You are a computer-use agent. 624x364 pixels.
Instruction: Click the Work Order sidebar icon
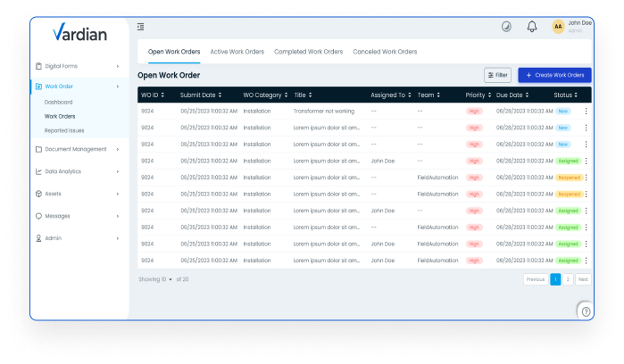tap(38, 87)
